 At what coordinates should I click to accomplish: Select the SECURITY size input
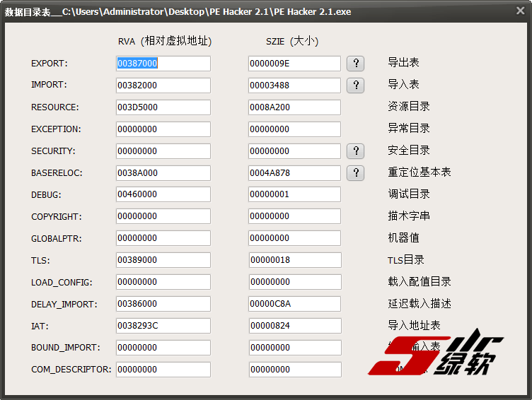click(x=294, y=151)
